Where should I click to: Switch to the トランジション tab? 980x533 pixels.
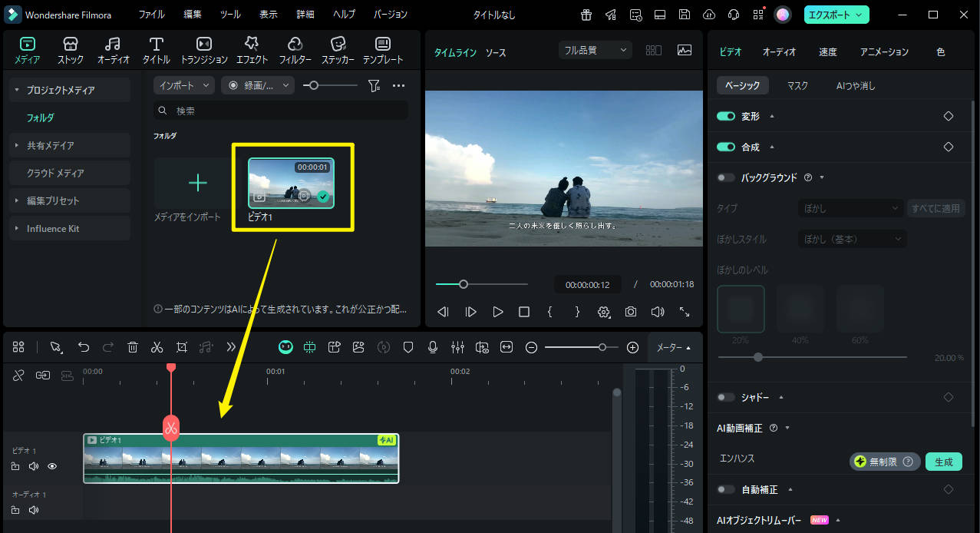click(203, 50)
